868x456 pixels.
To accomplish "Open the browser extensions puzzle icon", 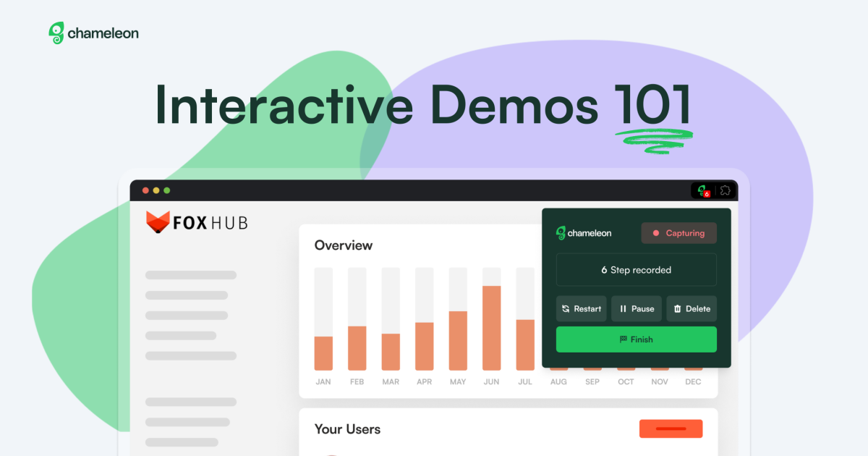I will click(726, 190).
